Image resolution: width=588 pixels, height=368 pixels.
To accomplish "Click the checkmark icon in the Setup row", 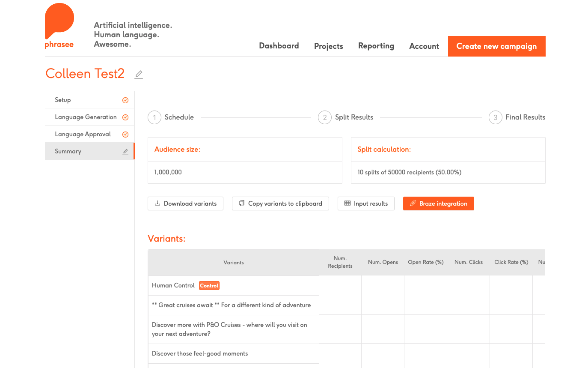I will [x=125, y=100].
